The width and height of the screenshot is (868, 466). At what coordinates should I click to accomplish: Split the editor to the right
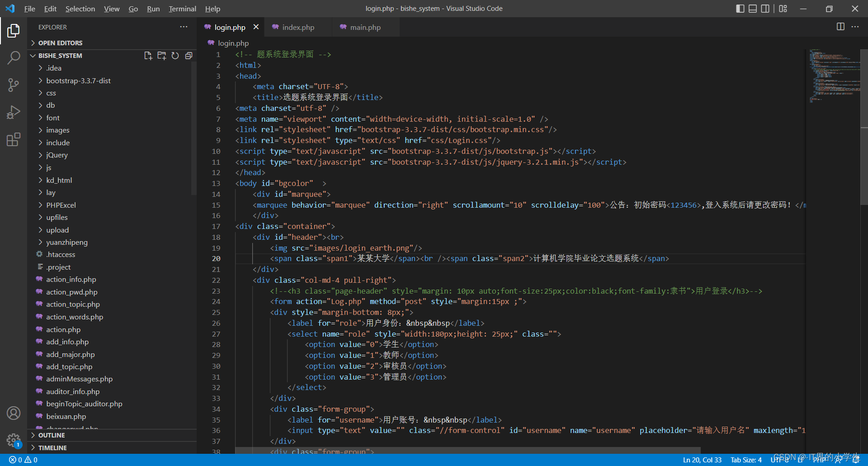840,27
